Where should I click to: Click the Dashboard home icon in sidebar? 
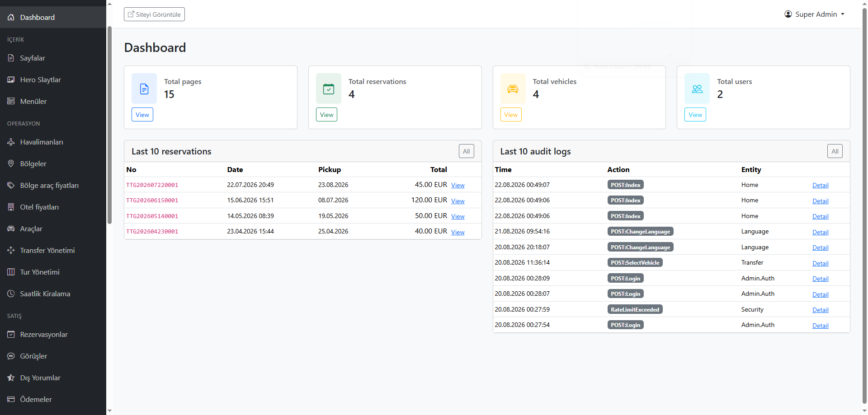tap(11, 17)
